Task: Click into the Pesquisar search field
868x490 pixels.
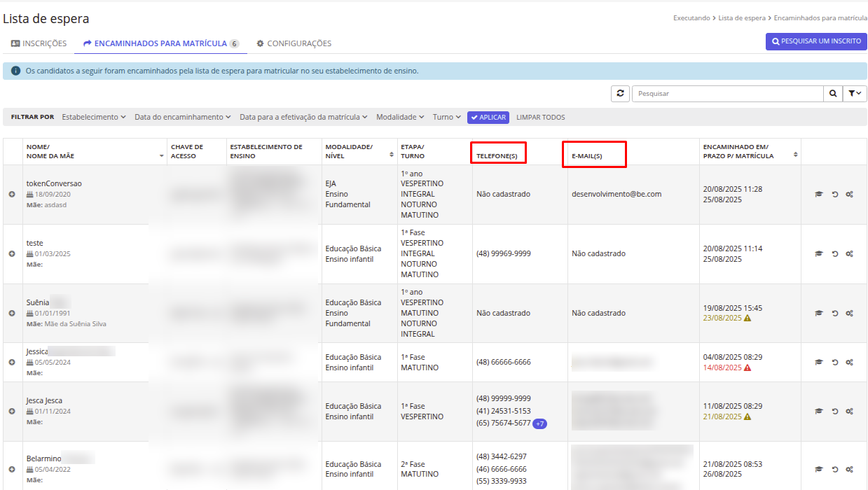Action: click(x=727, y=93)
